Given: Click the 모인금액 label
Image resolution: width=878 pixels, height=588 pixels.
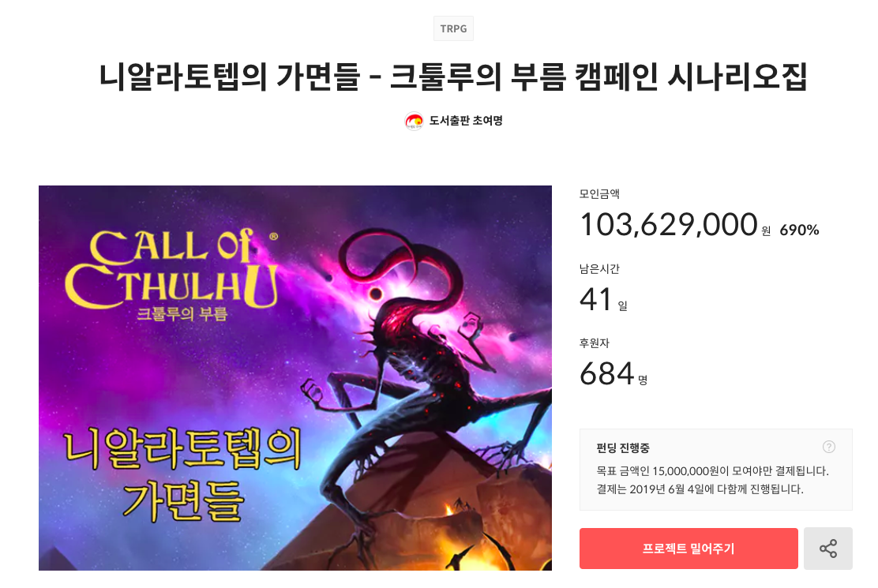Looking at the screenshot, I should coord(599,194).
